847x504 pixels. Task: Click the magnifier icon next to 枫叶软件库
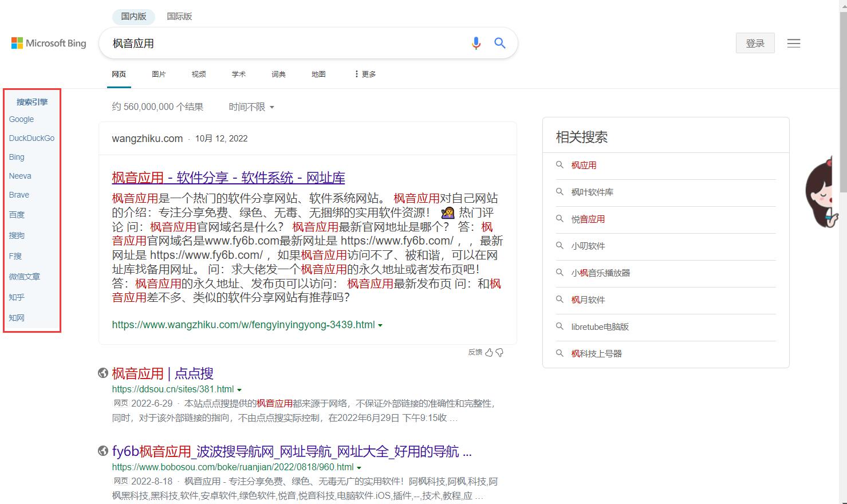[560, 192]
